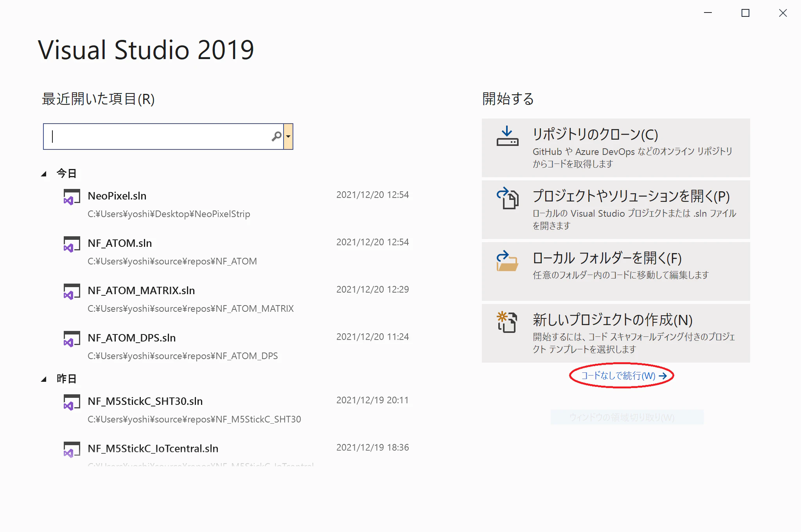Click the magnifier icon in search box
This screenshot has height=532, width=801.
(277, 136)
